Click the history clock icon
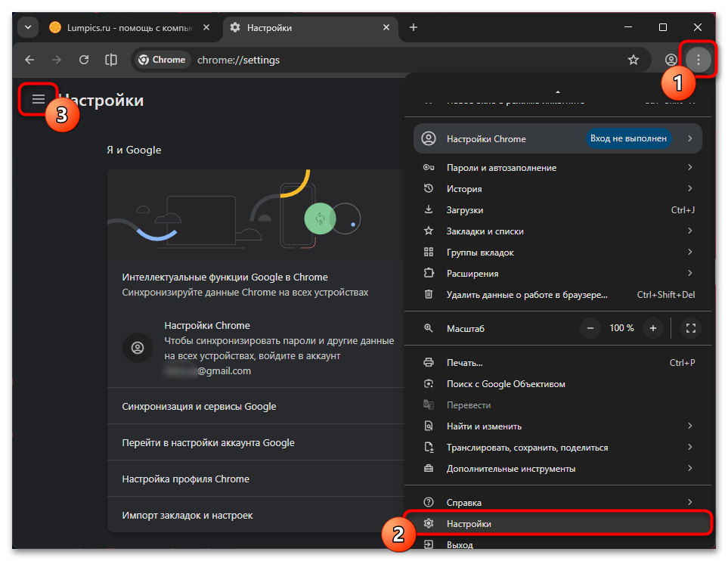 coord(429,188)
